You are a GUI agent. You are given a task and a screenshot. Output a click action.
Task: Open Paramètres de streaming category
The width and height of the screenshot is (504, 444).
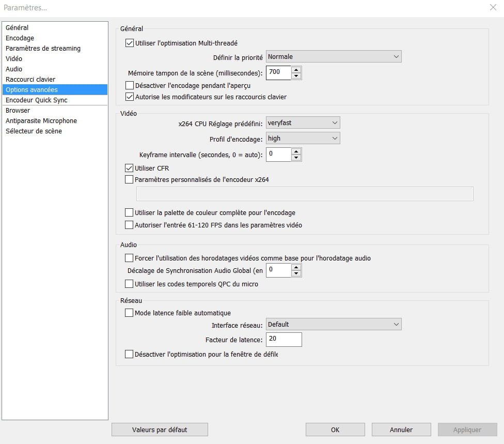pos(55,48)
